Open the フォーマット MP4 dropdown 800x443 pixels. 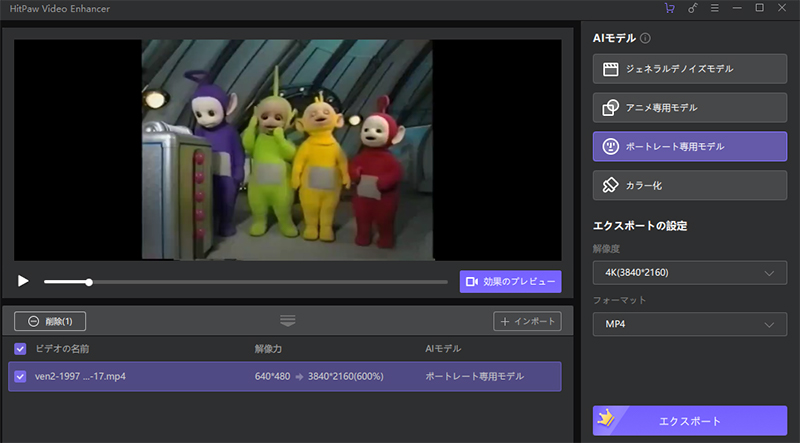click(689, 325)
